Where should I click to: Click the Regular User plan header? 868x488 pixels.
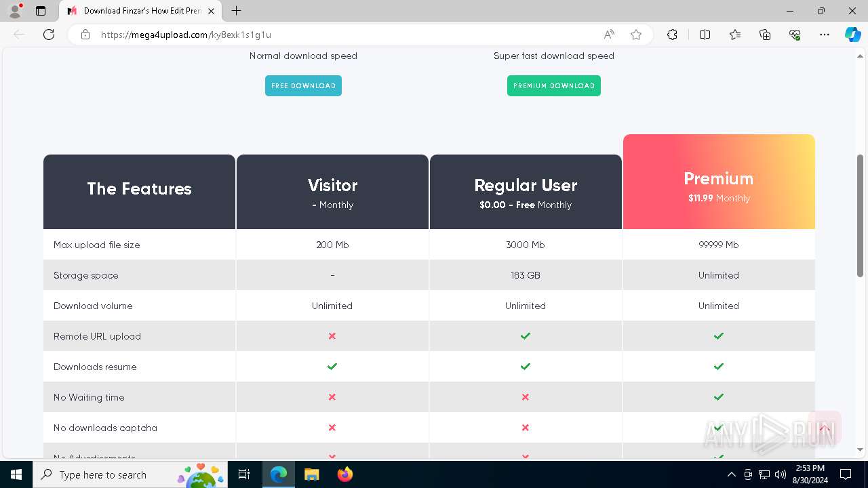526,192
